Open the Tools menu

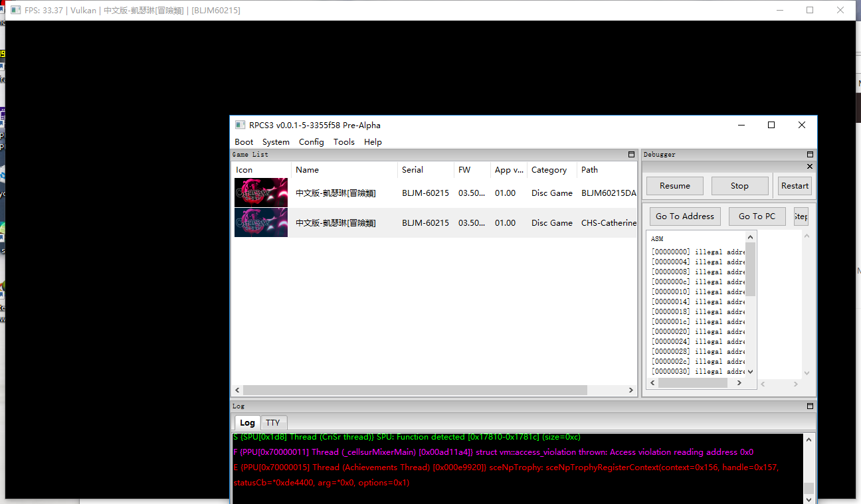tap(344, 142)
